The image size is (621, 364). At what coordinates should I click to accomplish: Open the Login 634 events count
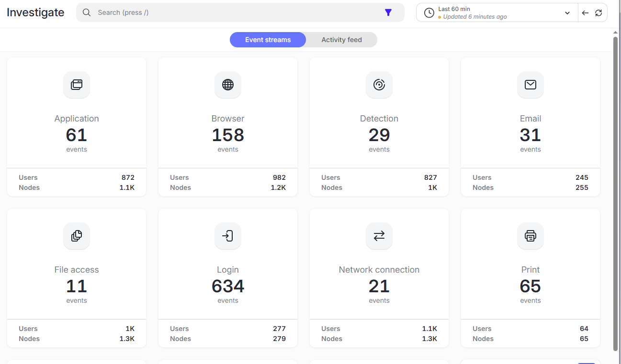point(228,287)
